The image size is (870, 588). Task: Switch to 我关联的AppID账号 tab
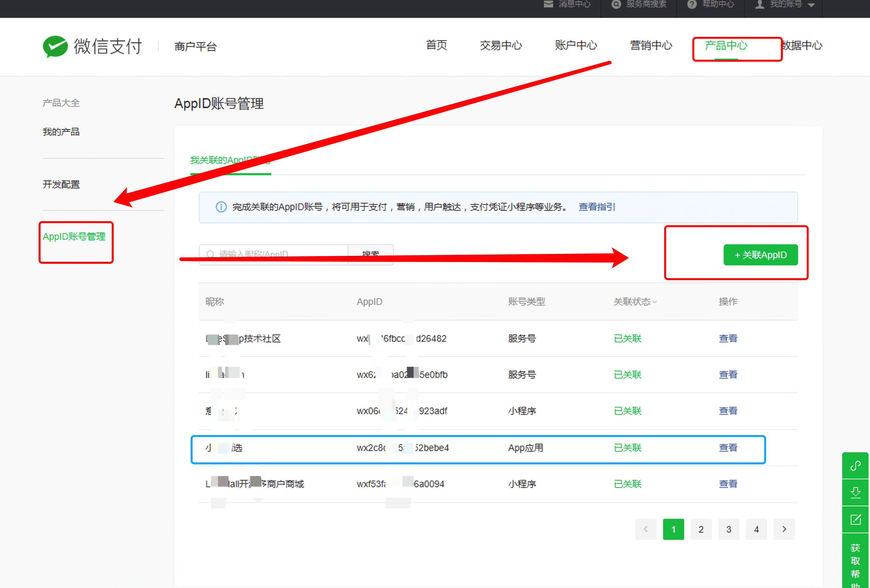230,160
